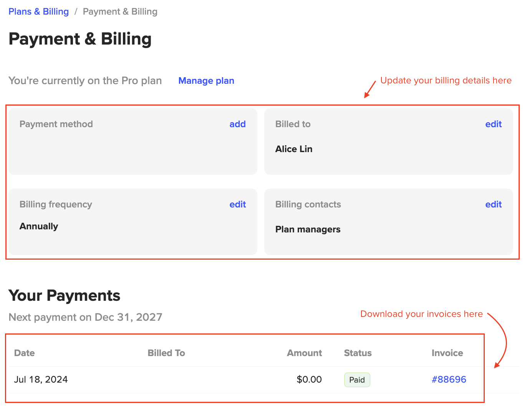This screenshot has height=416, width=532.
Task: Click the Next payment date text
Action: point(85,317)
